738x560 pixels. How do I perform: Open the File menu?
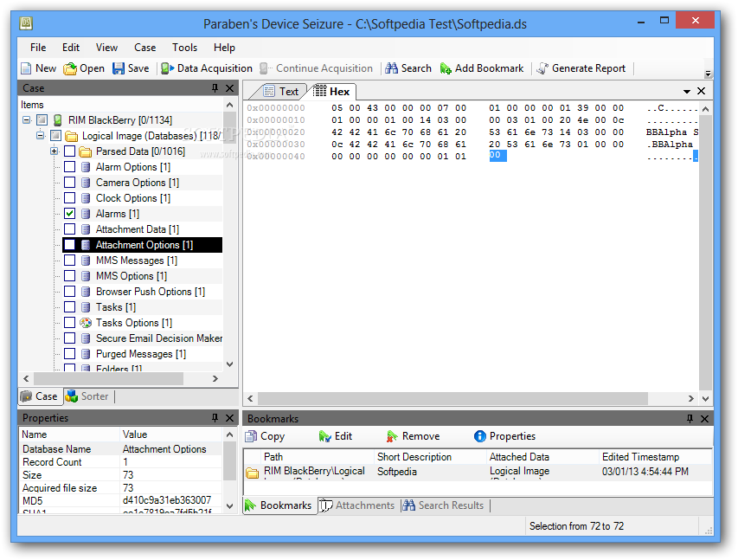38,48
